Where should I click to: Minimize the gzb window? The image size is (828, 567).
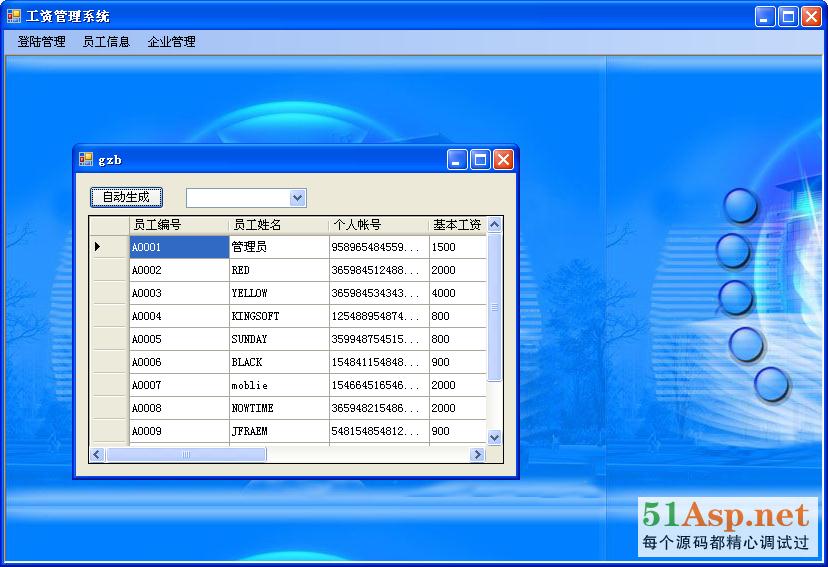pyautogui.click(x=457, y=159)
